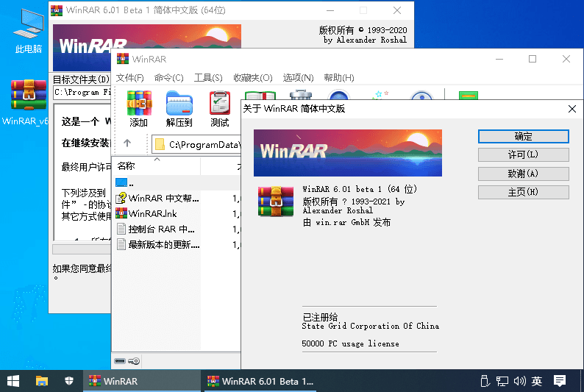Click the volume speaker icon in system tray
Viewport: 584px width, 392px height.
(519, 381)
